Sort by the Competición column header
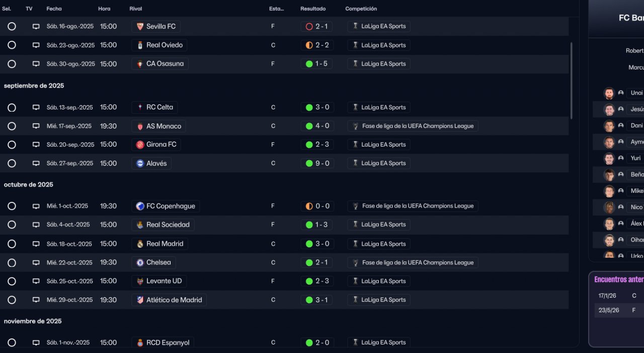 pyautogui.click(x=361, y=9)
